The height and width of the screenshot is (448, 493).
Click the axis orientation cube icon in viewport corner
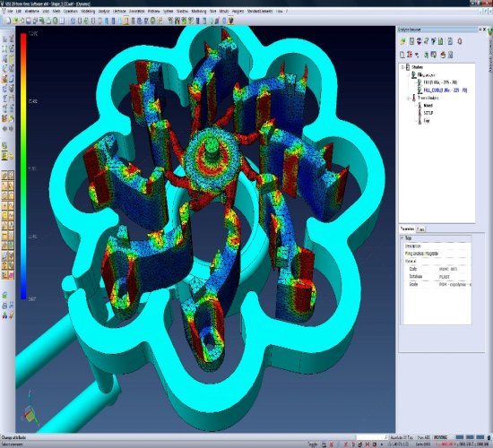click(30, 413)
